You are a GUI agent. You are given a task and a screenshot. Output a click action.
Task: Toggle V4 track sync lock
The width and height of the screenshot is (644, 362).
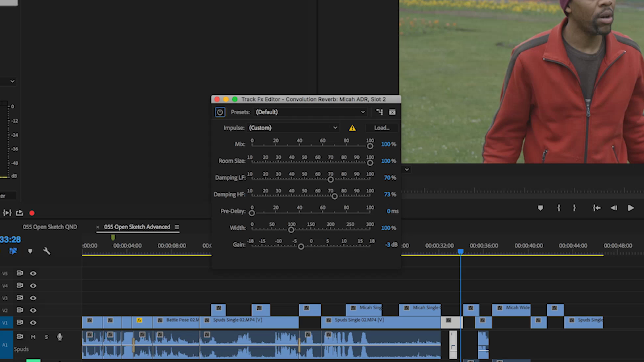click(20, 286)
